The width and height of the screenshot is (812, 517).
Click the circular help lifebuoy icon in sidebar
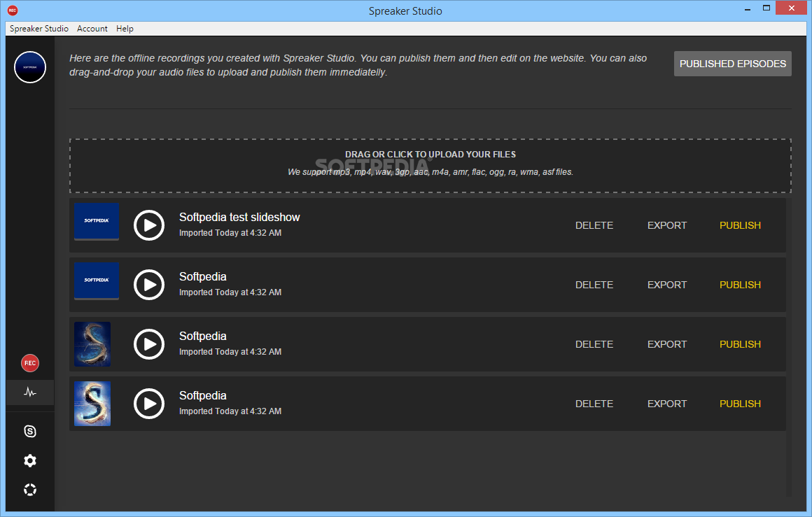pyautogui.click(x=30, y=490)
